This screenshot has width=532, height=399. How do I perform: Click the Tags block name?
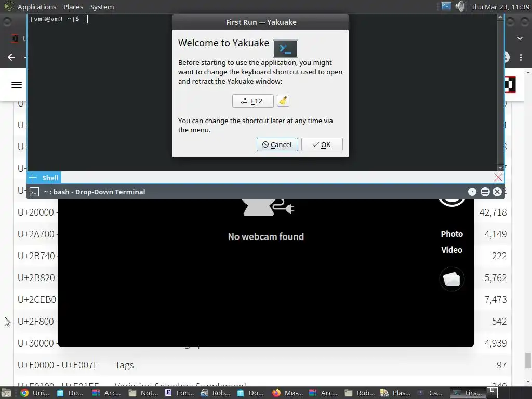point(124,365)
